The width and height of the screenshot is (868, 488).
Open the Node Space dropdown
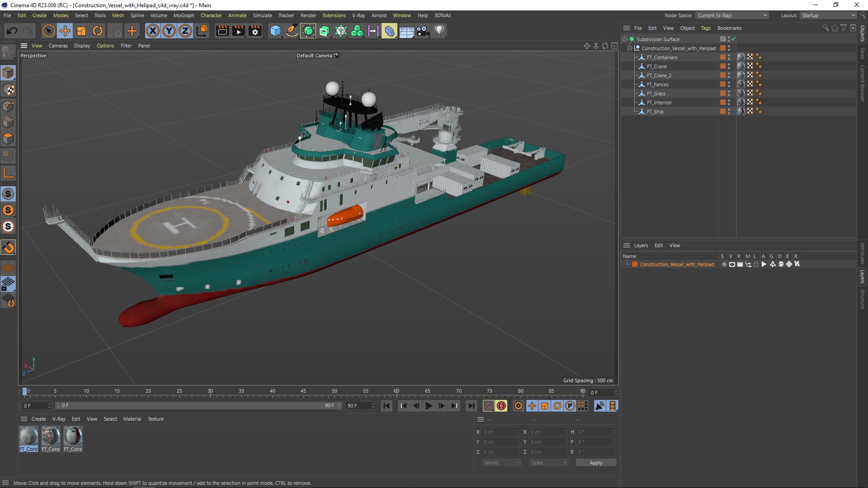click(x=732, y=15)
